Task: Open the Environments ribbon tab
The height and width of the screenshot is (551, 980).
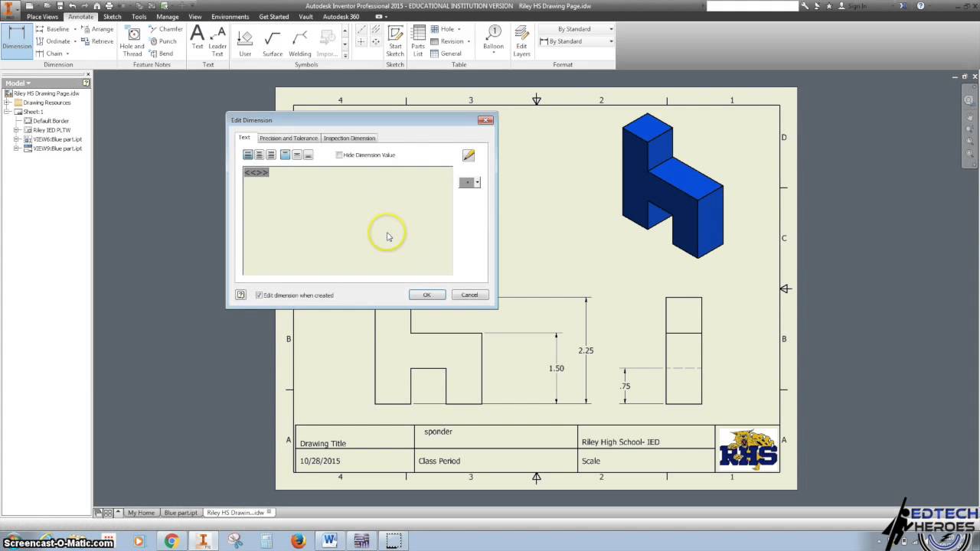Action: pos(230,16)
